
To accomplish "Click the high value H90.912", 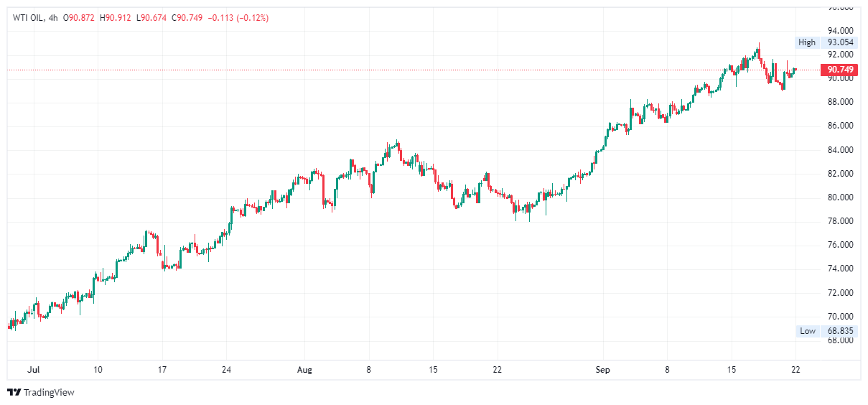I will 115,17.
